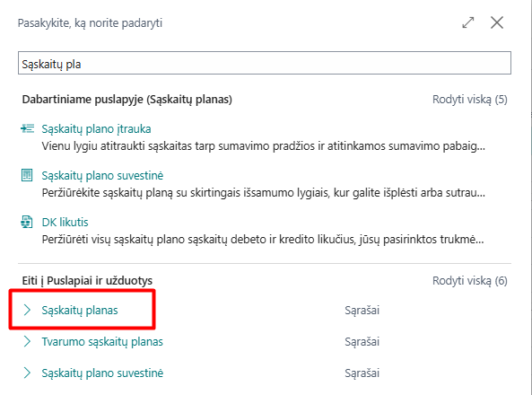
Task: Open the DK likutis report link
Action: [x=65, y=222]
